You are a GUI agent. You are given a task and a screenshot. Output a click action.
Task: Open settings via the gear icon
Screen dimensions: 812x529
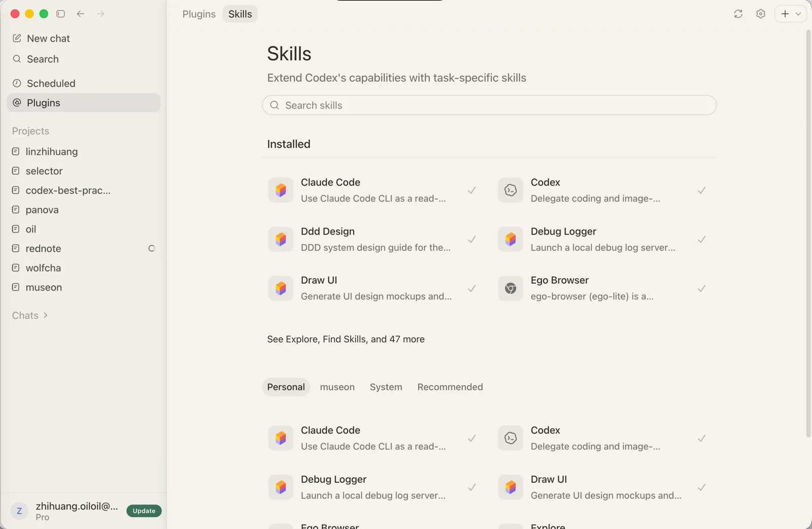tap(760, 14)
